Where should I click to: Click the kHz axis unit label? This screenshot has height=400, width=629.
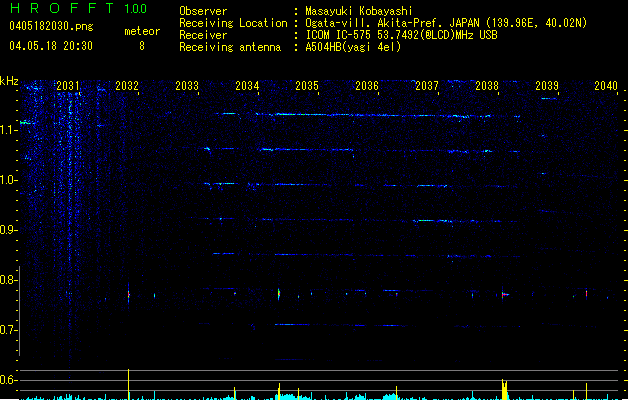[9, 81]
